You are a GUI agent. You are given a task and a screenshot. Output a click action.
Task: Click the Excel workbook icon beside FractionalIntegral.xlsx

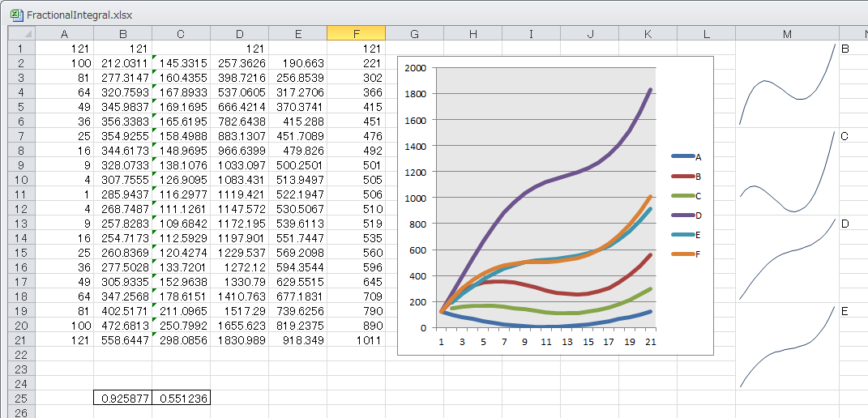click(x=15, y=14)
